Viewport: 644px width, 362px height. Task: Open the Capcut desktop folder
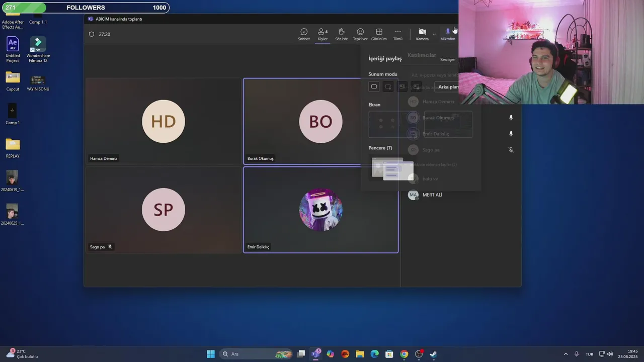click(x=13, y=81)
